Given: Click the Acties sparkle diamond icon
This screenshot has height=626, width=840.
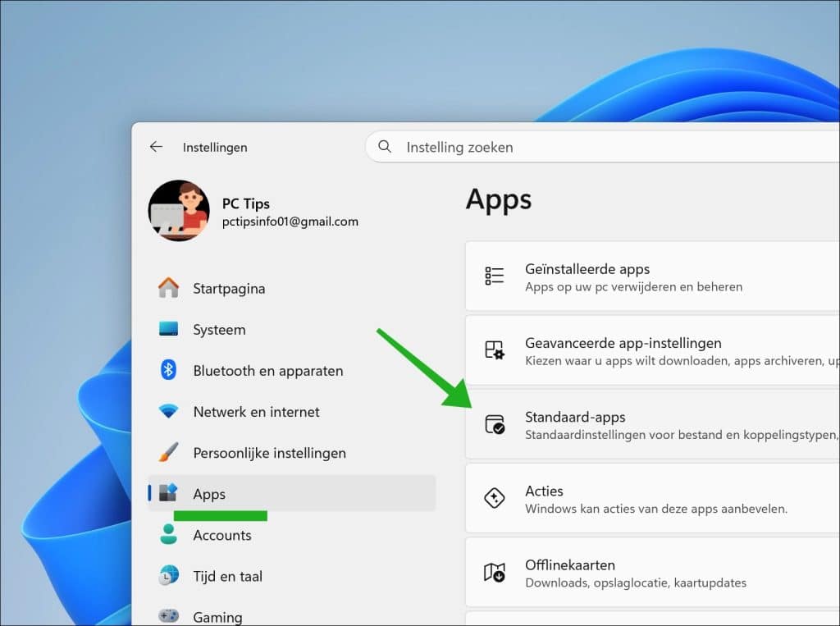Looking at the screenshot, I should [494, 498].
